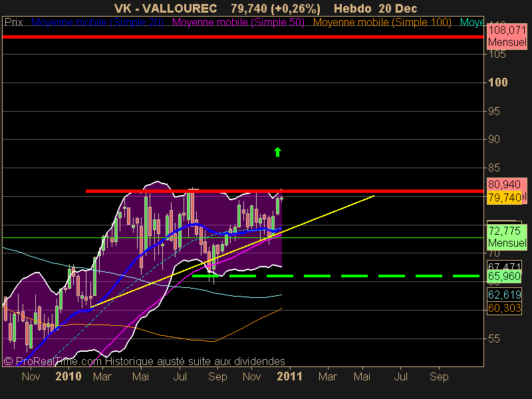
Task: Click the green up arrow marker
Action: coord(277,152)
